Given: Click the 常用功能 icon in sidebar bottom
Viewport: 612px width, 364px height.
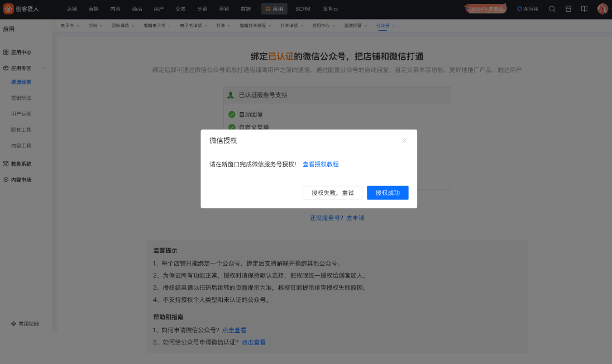Looking at the screenshot, I should tap(14, 324).
